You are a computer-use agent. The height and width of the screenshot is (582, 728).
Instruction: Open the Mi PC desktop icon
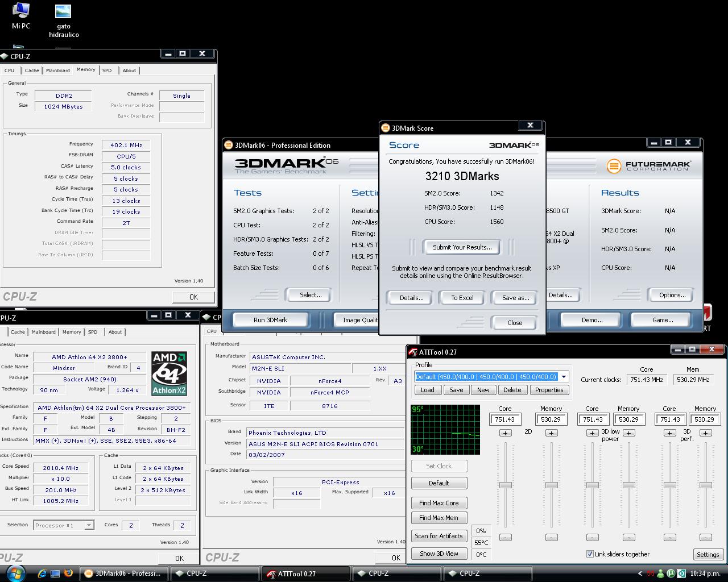21,16
